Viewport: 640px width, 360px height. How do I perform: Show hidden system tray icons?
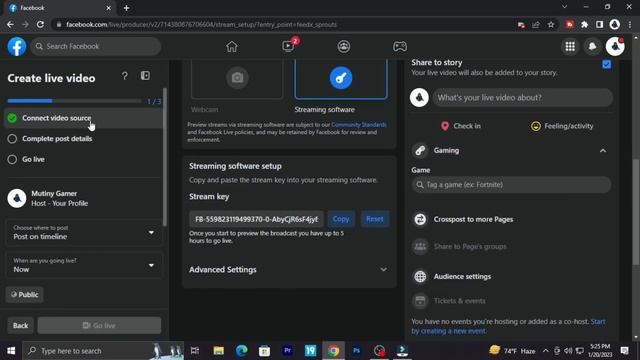[546, 351]
